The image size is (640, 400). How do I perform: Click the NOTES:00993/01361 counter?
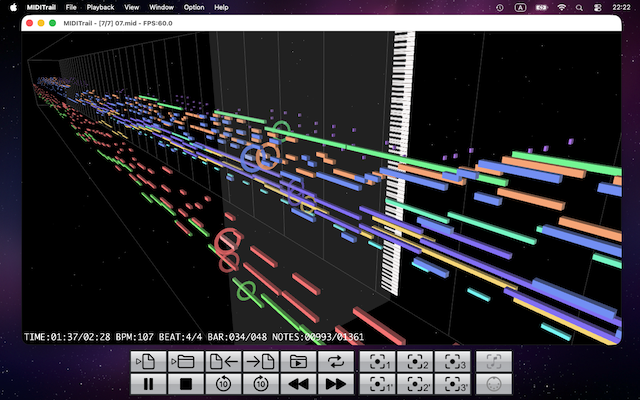[318, 337]
